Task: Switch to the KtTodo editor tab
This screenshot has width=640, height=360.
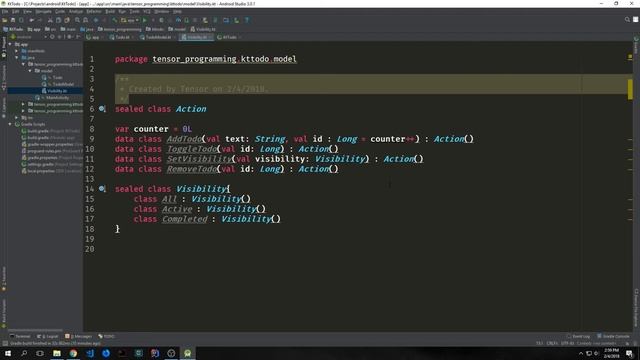Action: tap(229, 37)
